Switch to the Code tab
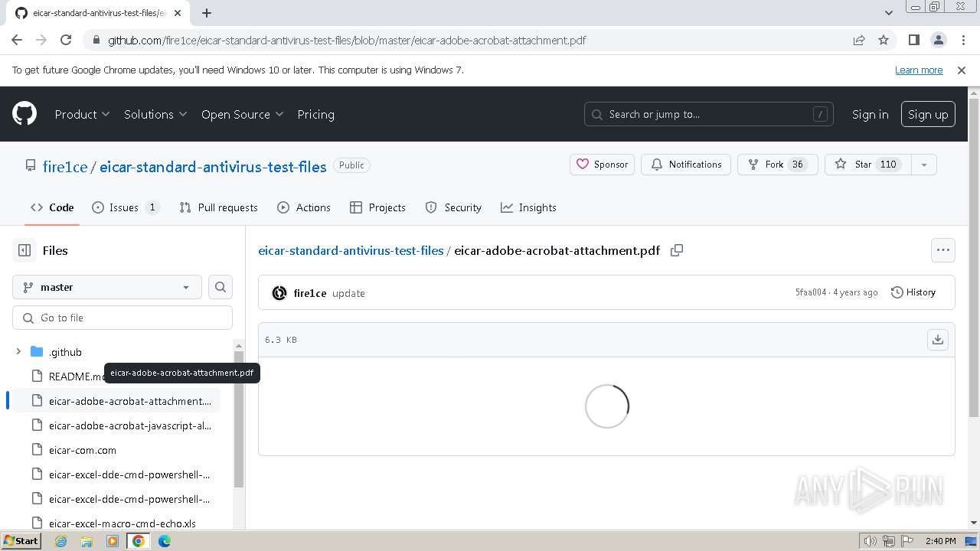 (x=52, y=207)
